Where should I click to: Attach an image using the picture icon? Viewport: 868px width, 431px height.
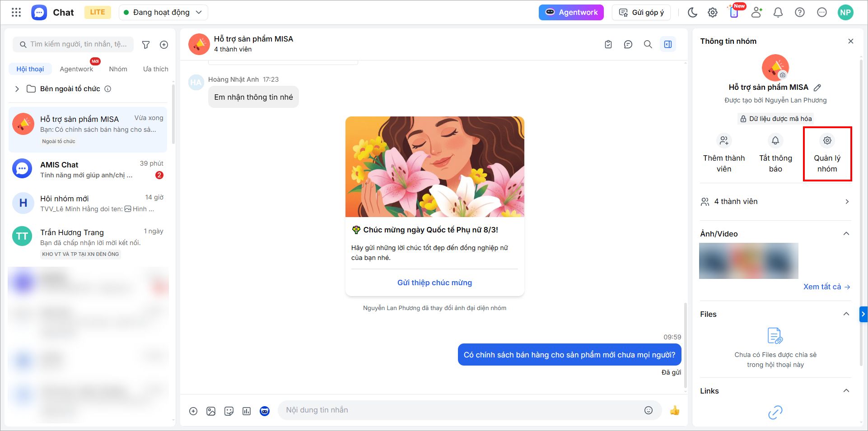click(x=211, y=411)
